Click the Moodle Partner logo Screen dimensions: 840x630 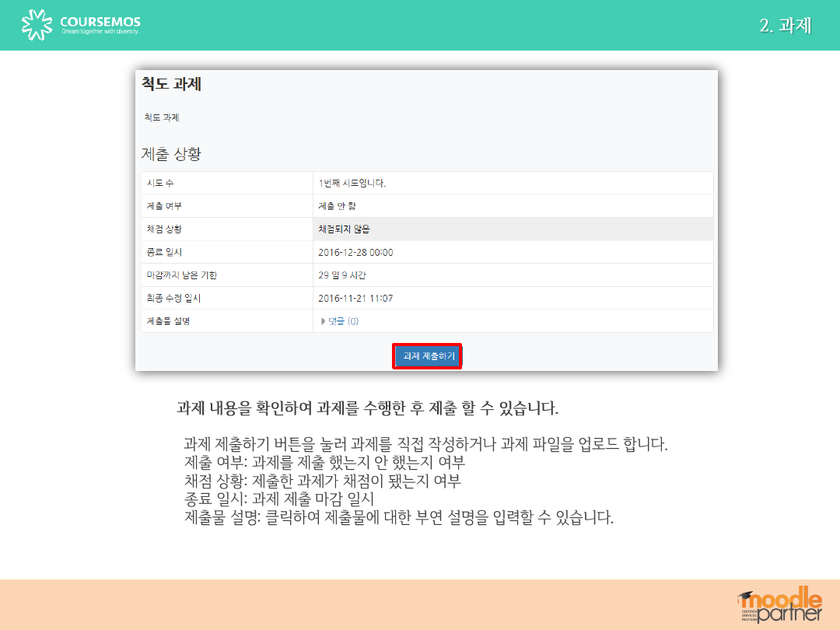779,604
